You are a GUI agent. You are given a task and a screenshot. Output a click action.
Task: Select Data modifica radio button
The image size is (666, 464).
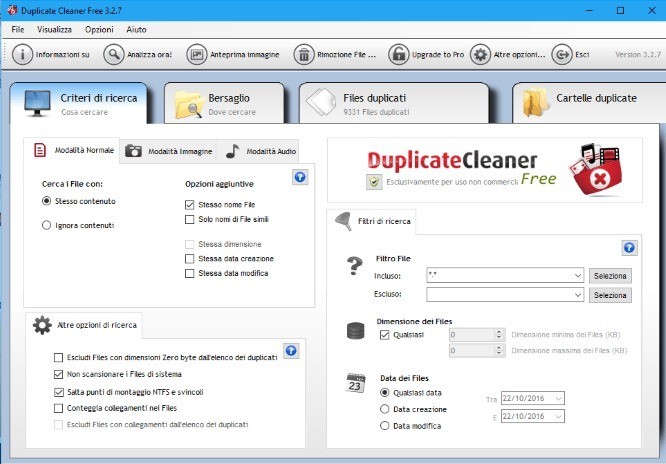point(384,426)
